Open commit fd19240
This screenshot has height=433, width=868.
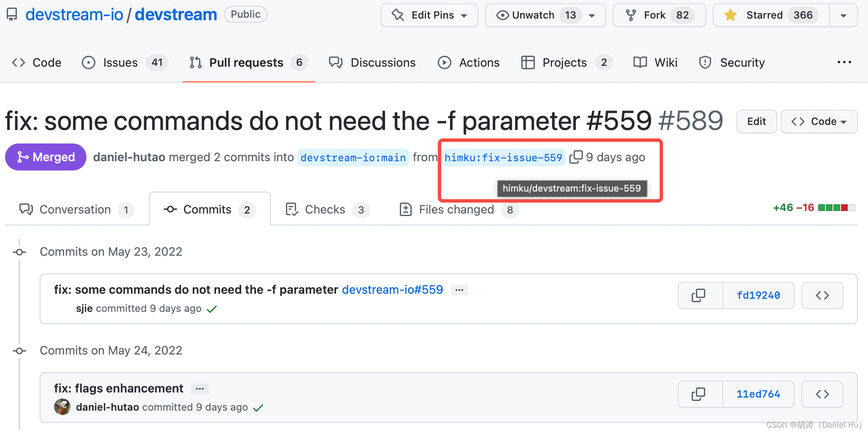click(x=758, y=295)
